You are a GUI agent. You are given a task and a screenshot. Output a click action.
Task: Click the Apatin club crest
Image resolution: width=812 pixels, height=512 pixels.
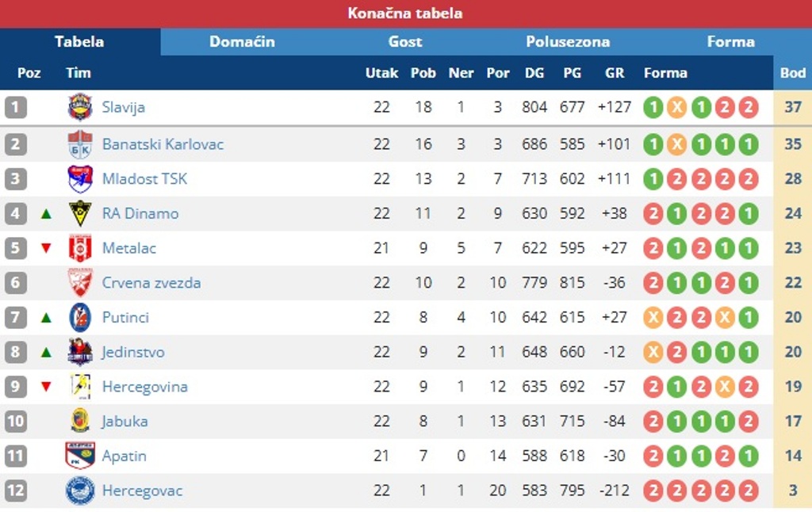80,456
